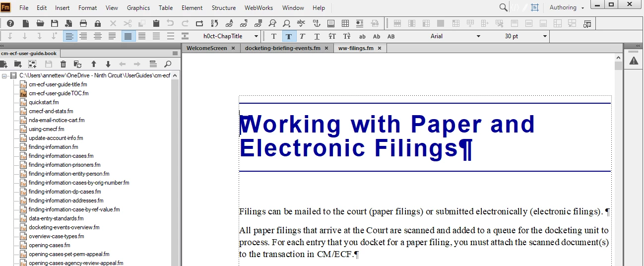Click the Insert Table grid icon
This screenshot has width=644, height=266.
coord(345,23)
